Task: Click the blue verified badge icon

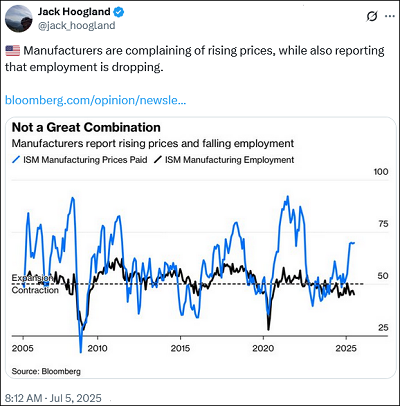Action: pos(119,12)
